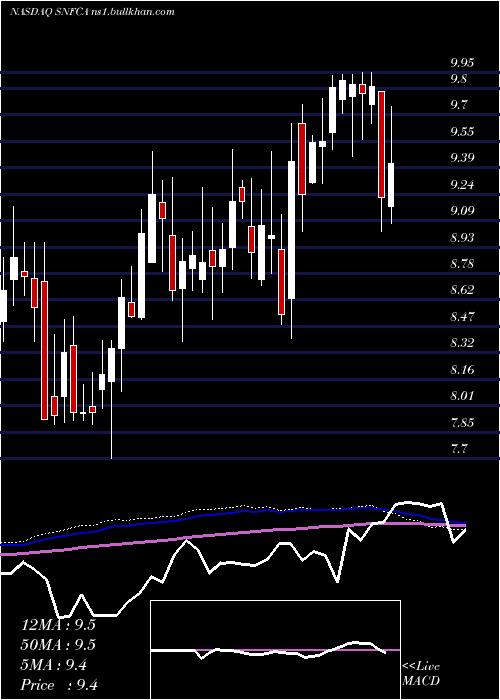Image resolution: width=500 pixels, height=700 pixels.
Task: Click the Price : 9.4 readout
Action: click(x=59, y=684)
